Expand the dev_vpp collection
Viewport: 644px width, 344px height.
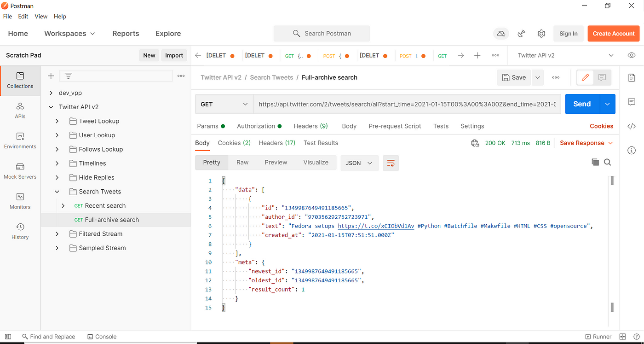point(51,93)
